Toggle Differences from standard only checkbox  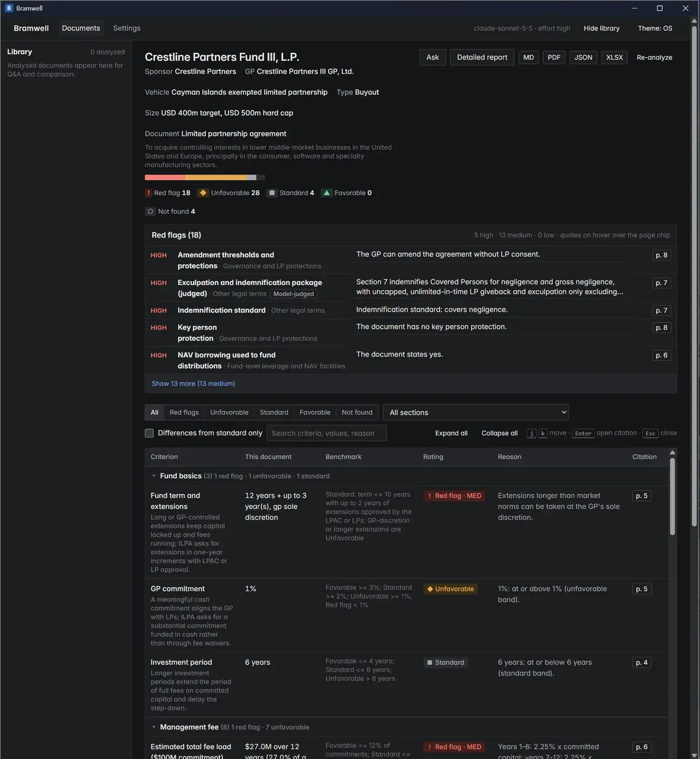tap(149, 433)
